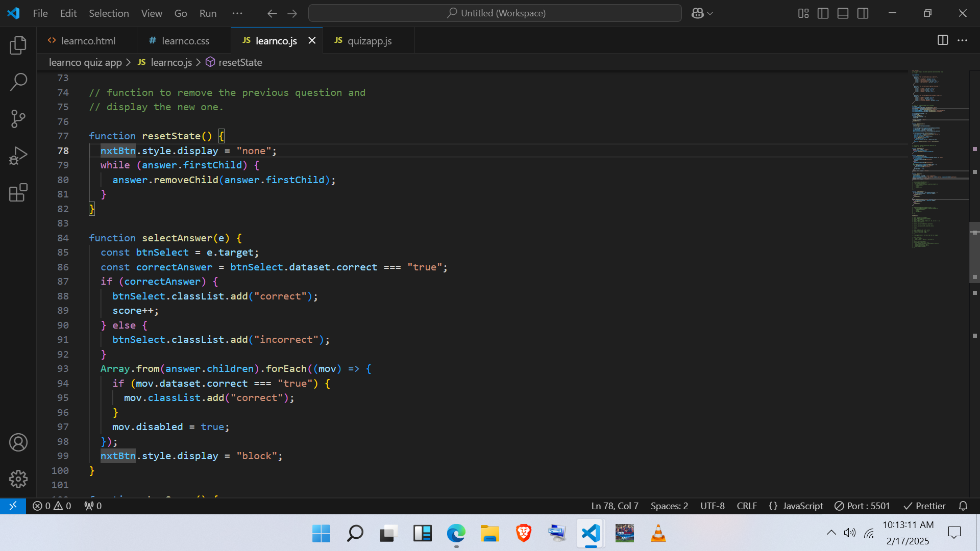Open the Customize Layout icon
Viewport: 980px width, 551px height.
click(x=803, y=14)
